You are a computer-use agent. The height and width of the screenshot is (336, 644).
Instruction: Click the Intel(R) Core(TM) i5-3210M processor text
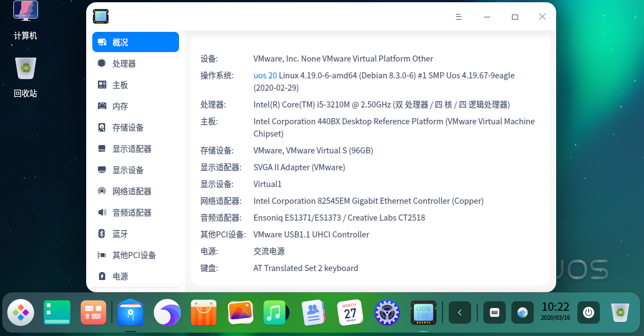click(382, 105)
